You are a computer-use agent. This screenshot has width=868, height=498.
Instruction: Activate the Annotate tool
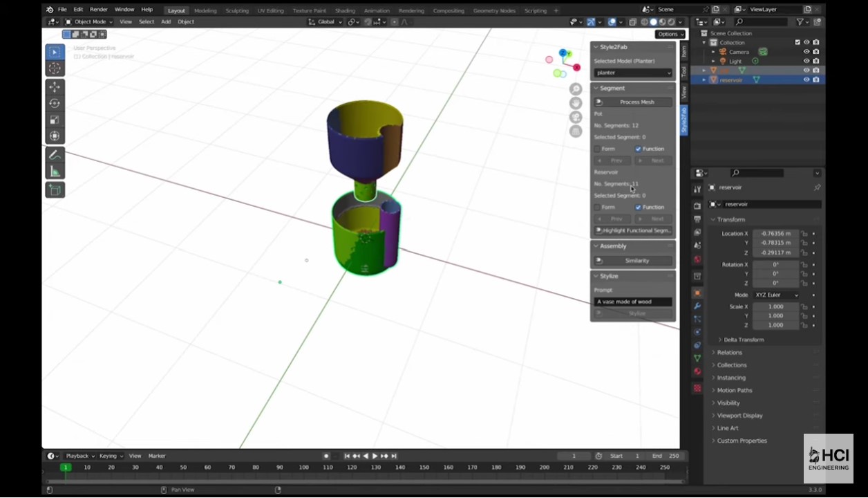coord(55,155)
